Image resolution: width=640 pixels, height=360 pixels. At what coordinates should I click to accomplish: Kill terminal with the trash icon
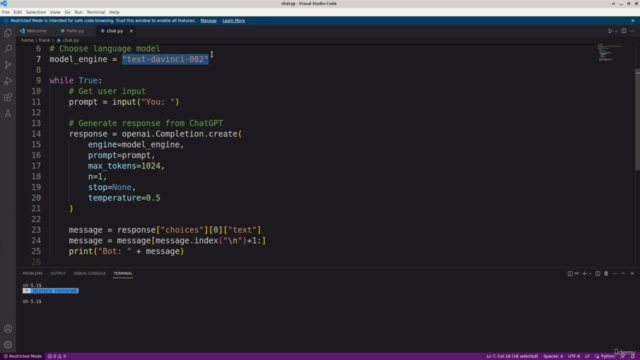[606, 273]
